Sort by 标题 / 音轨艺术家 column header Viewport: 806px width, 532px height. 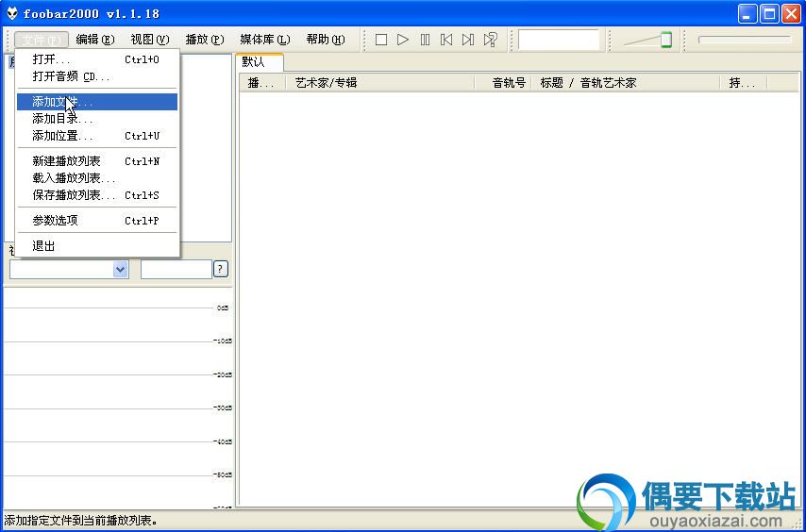tap(625, 83)
